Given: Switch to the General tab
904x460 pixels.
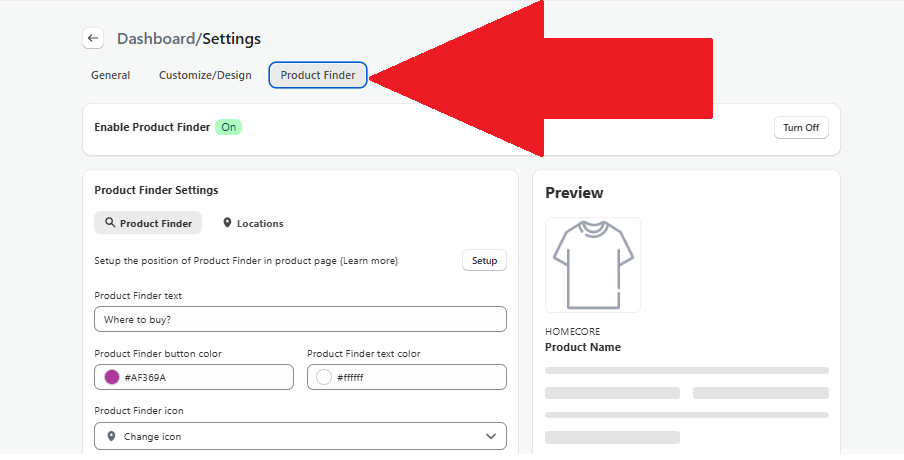Looking at the screenshot, I should (110, 75).
